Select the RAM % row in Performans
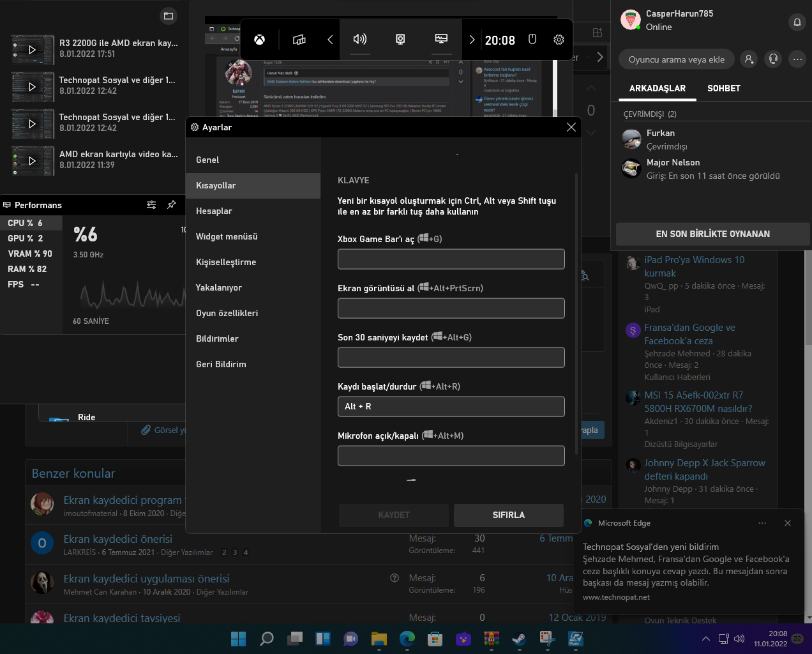Image resolution: width=812 pixels, height=654 pixels. click(x=31, y=269)
